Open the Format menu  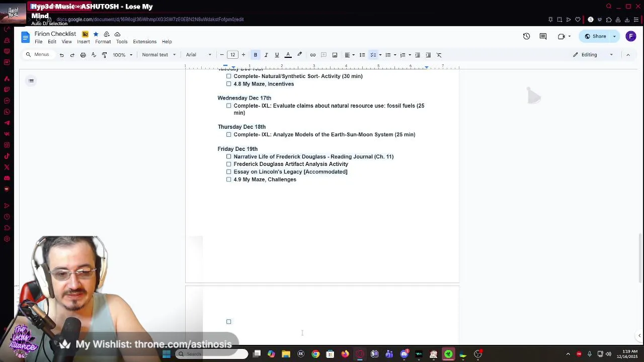tap(103, 42)
